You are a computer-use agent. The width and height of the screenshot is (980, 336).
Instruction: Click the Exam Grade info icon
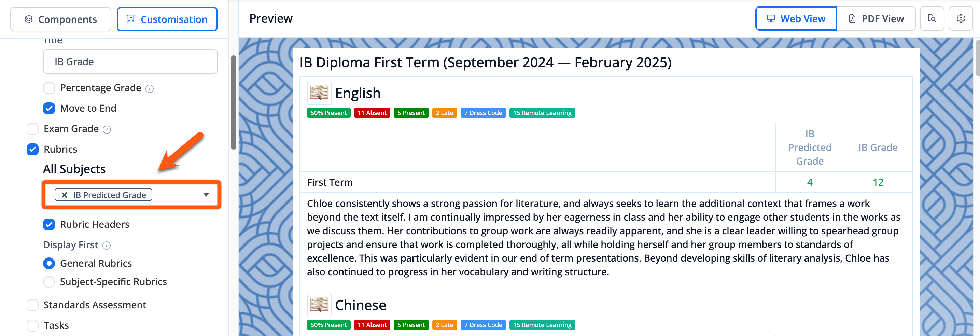coord(107,130)
